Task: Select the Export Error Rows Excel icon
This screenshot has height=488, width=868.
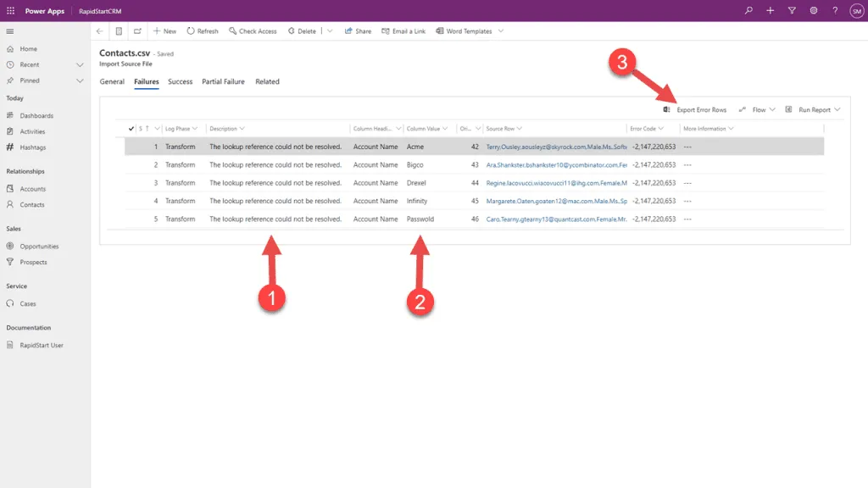Action: coord(666,109)
